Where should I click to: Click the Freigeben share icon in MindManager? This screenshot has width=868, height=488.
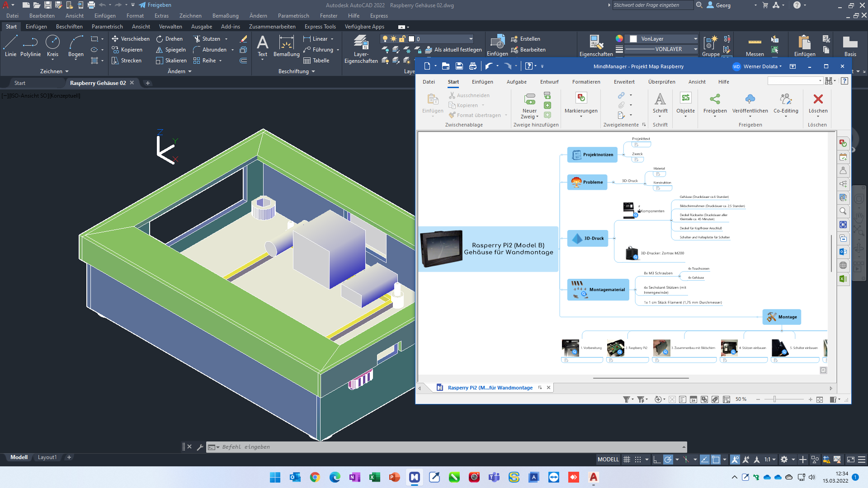715,99
